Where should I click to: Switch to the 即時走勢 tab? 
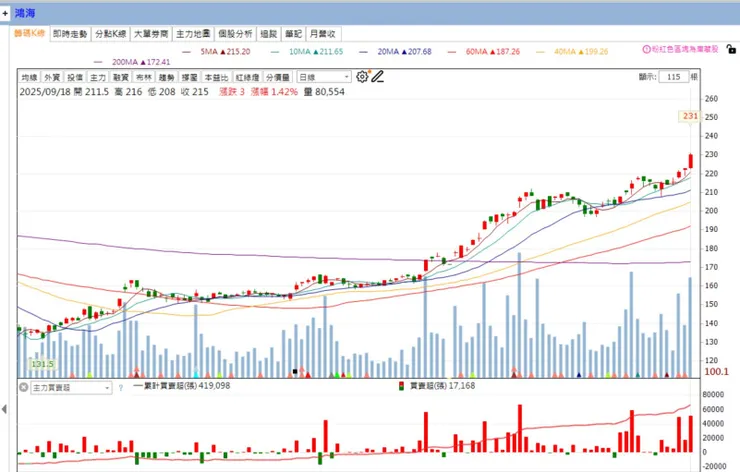pos(70,34)
